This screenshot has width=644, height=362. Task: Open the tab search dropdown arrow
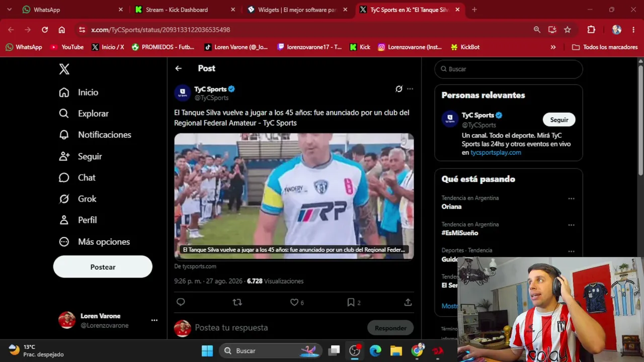(9, 10)
